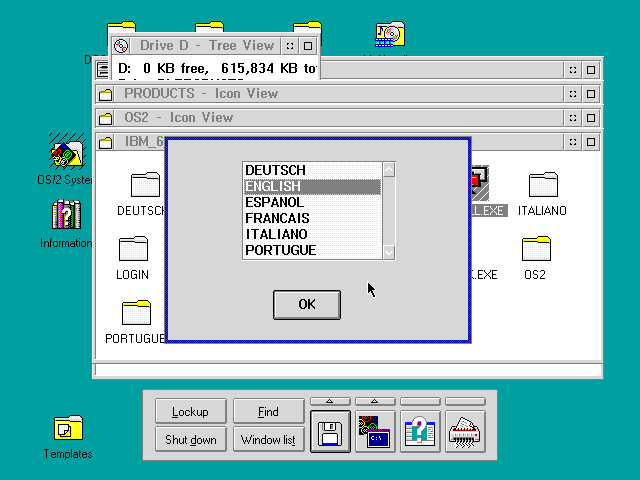Open the multimedia folder icon on desktop
Viewport: 640px width, 480px height.
click(x=390, y=34)
